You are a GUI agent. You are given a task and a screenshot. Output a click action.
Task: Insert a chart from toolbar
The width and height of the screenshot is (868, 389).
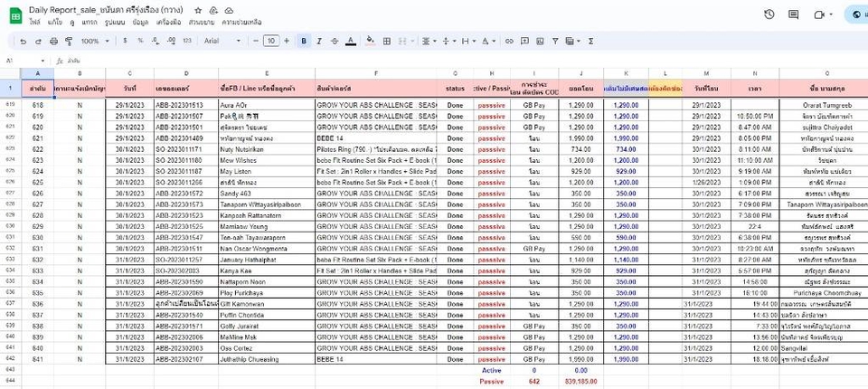[x=540, y=41]
